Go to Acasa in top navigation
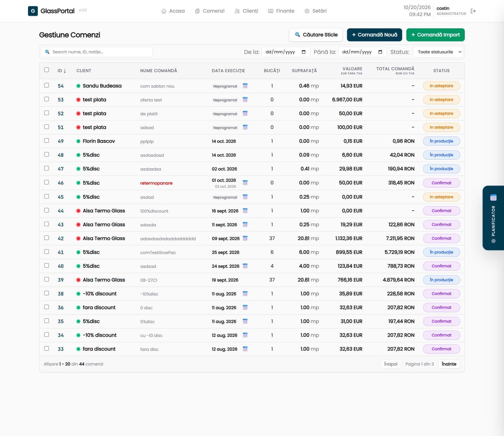This screenshot has width=504, height=436. (x=173, y=11)
